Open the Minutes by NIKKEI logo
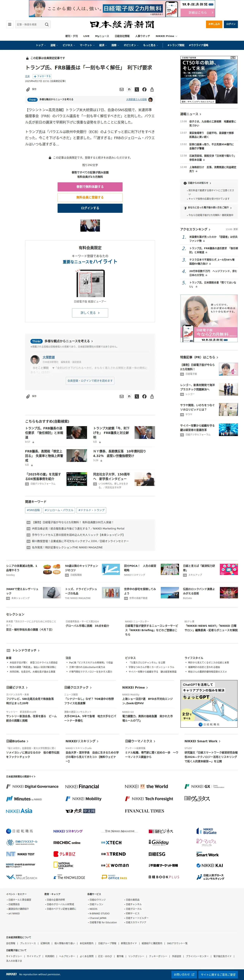 24,799
